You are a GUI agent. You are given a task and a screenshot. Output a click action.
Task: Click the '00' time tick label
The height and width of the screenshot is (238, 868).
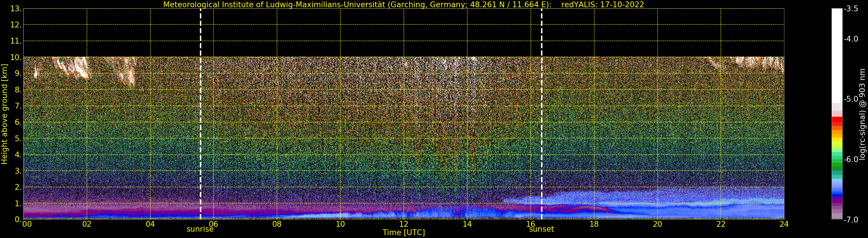pyautogui.click(x=27, y=224)
